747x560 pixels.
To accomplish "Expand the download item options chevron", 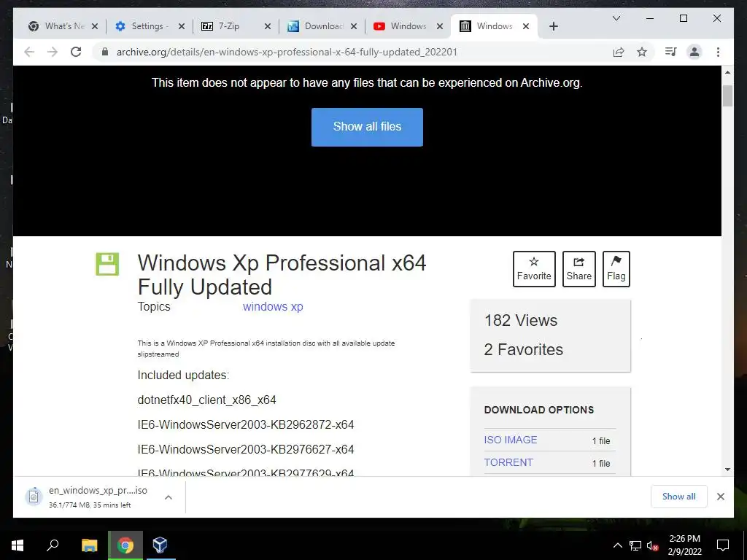I will pyautogui.click(x=169, y=497).
